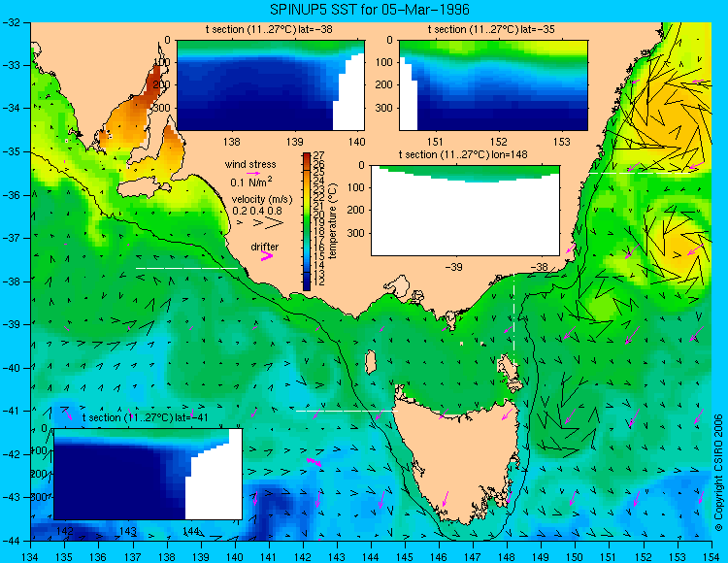Open the lat=-38 temperature section plot

[x=271, y=85]
